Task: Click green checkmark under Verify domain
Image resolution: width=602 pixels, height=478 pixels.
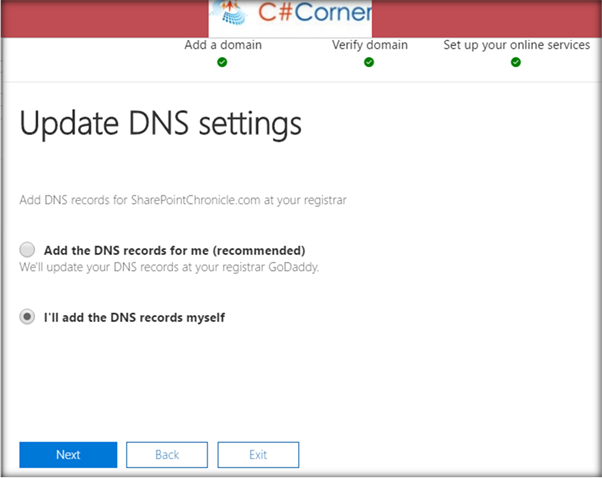Action: coord(369,62)
